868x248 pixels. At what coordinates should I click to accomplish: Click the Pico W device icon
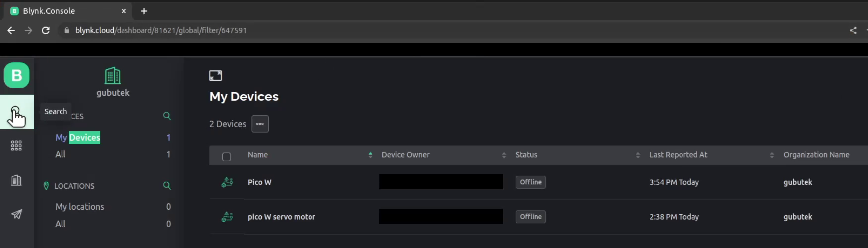227,182
